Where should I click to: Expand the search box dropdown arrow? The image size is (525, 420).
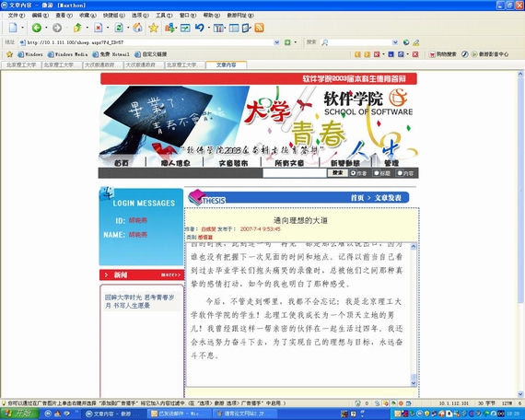click(395, 42)
